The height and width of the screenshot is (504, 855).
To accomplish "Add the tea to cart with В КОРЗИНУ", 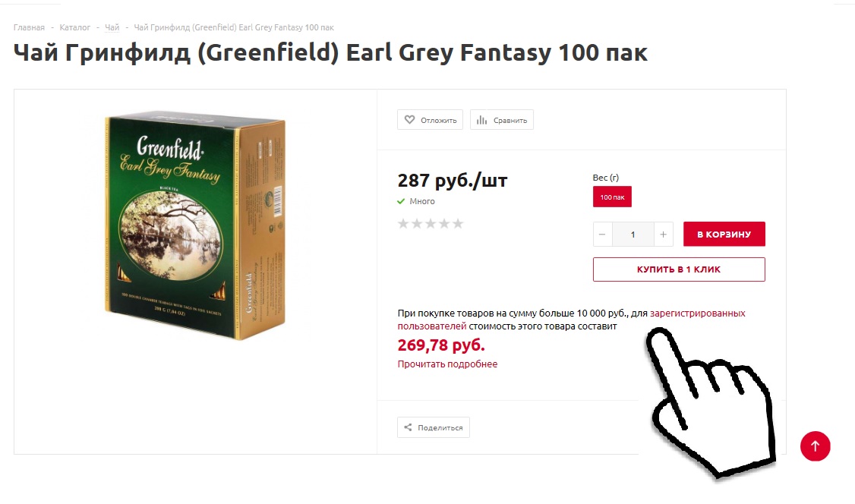I will tap(724, 235).
